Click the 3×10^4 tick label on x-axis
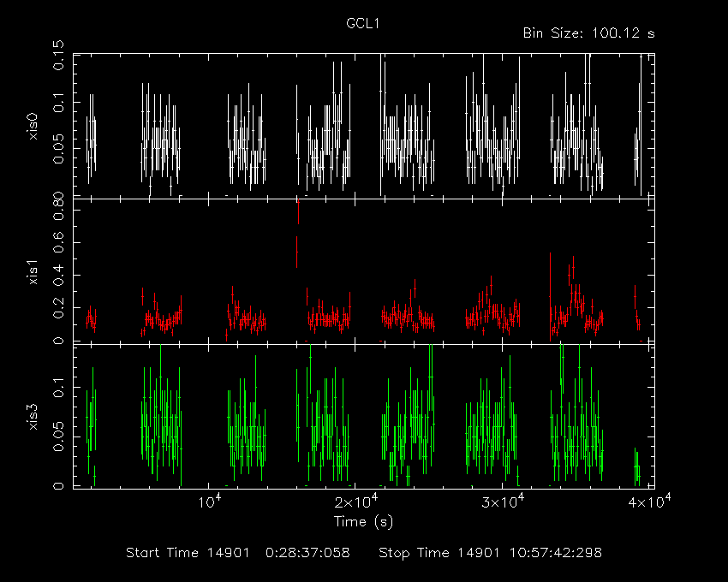 point(503,502)
